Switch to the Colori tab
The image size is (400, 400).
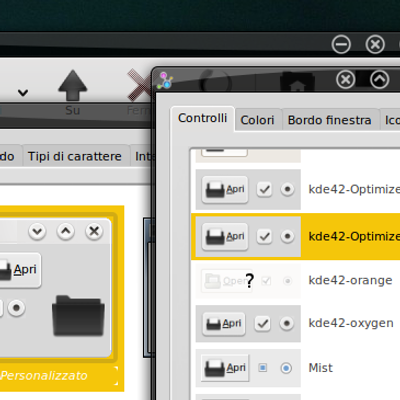coord(257,120)
